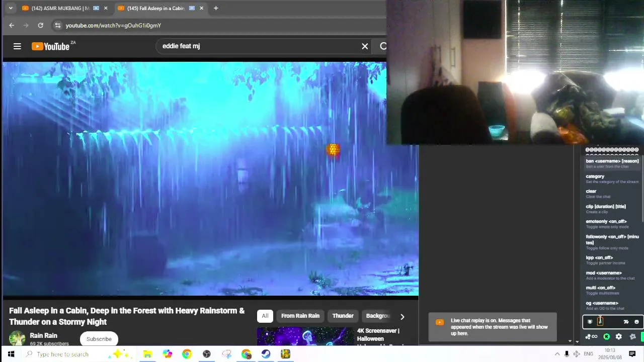The image size is (644, 362).
Task: Choose the mod <username> command
Action: pos(612,275)
